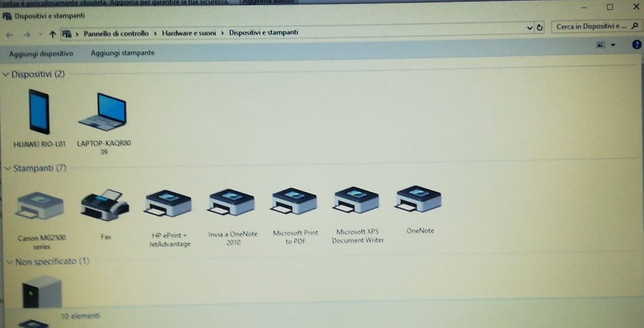Viewport: 644px width, 328px height.
Task: Click Aggiungi stampante
Action: click(123, 53)
